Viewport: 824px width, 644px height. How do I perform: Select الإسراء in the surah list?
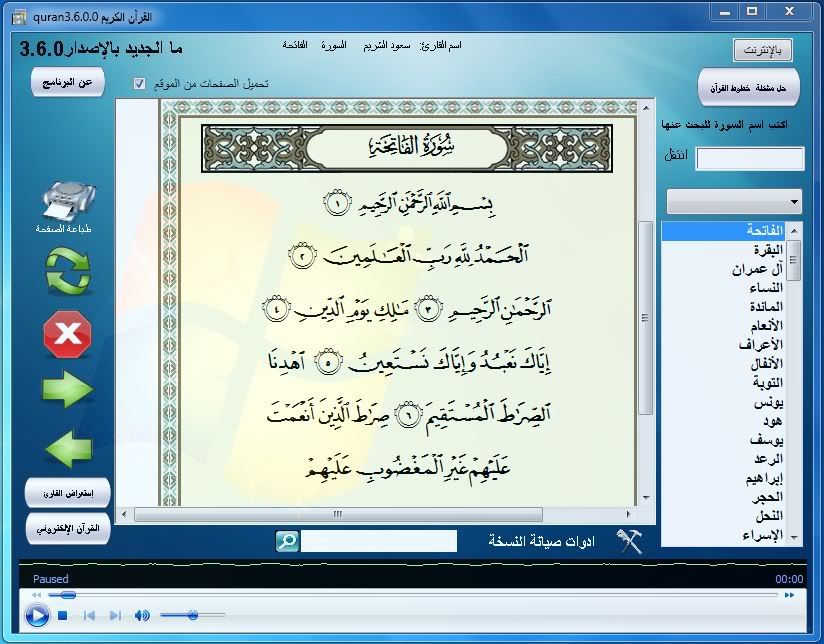tap(723, 535)
